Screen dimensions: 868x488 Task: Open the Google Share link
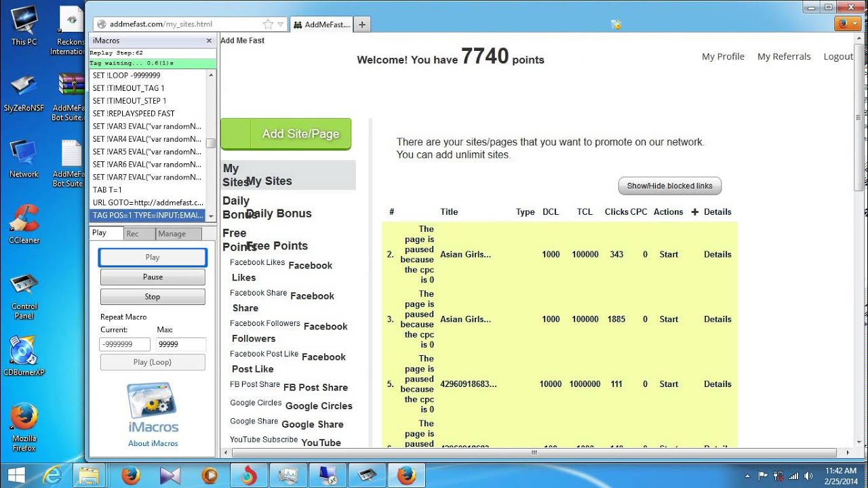coord(254,422)
